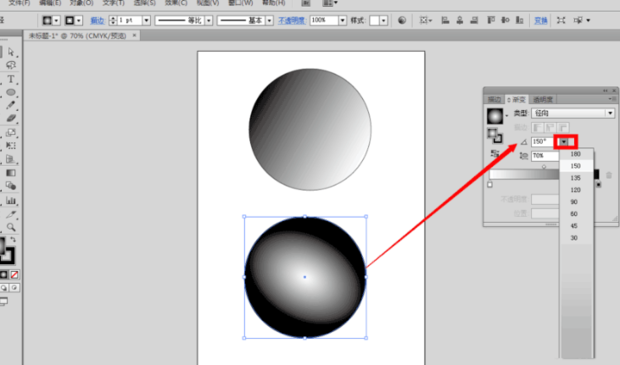Viewport: 620px width, 365px height.
Task: Open the brush definition dropdown
Action: 269,21
